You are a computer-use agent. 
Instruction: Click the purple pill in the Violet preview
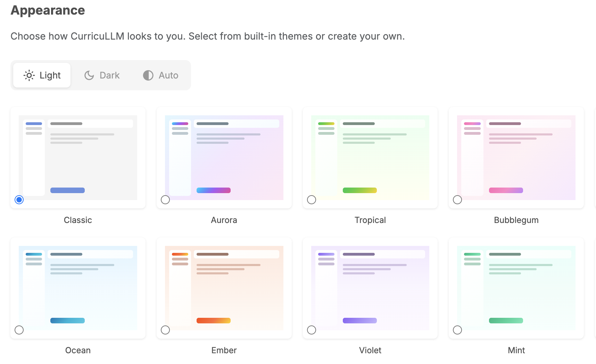[x=359, y=320]
